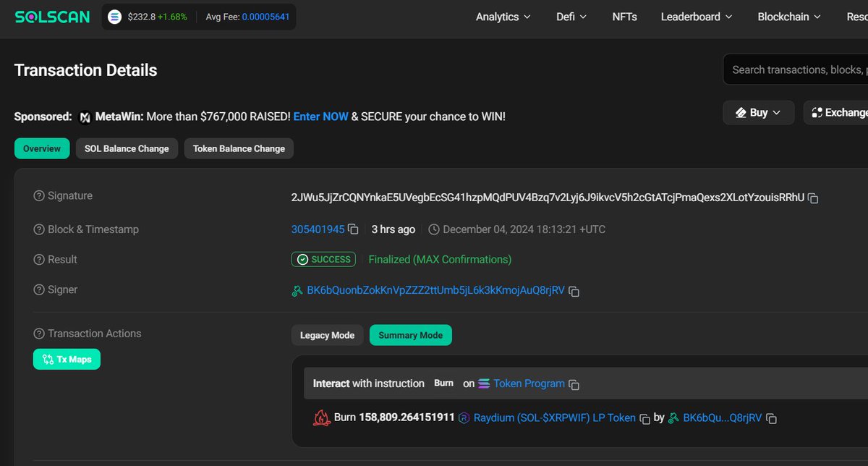This screenshot has height=466, width=868.
Task: Copy the BK6bQu...Q8rjRV burner address
Action: (x=771, y=418)
